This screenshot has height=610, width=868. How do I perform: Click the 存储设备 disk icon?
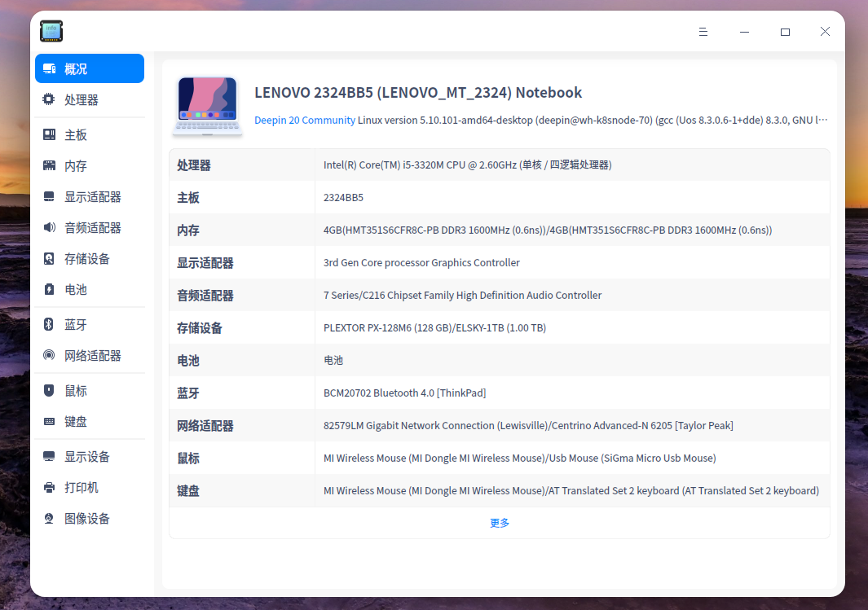coord(49,258)
